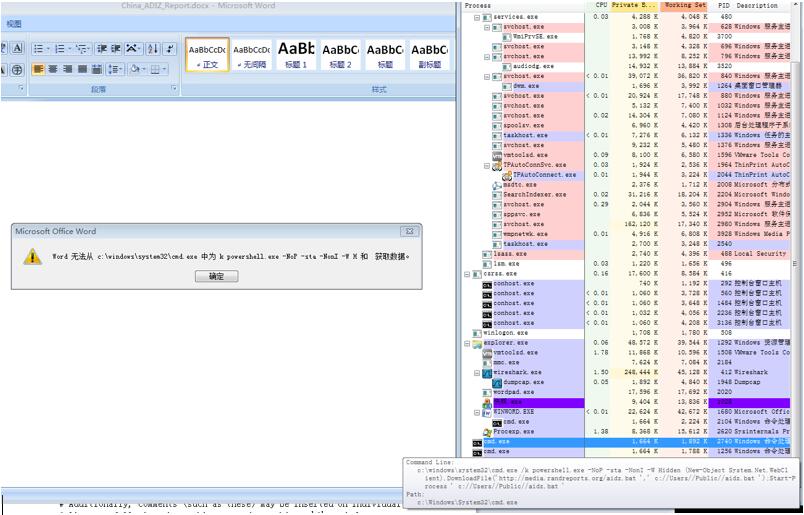
Task: Select the winlogon.exe process row
Action: 630,333
